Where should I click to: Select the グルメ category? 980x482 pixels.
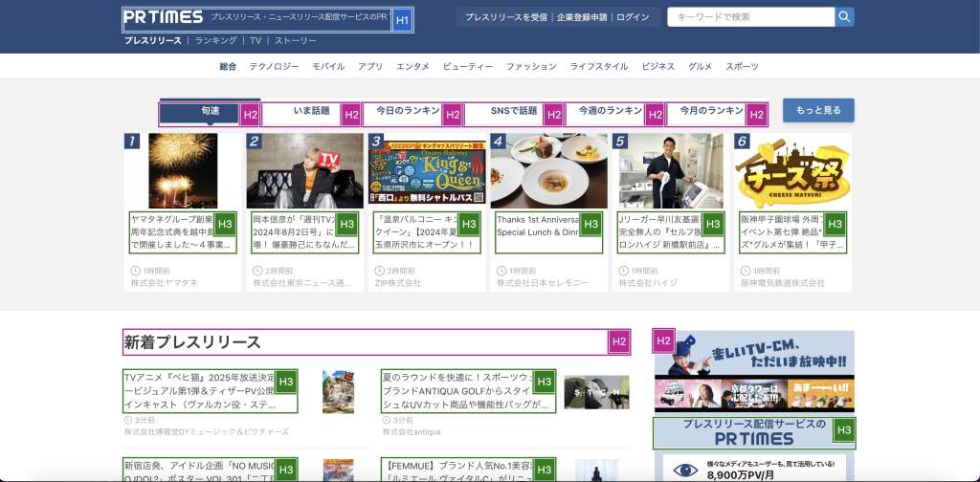click(x=700, y=66)
